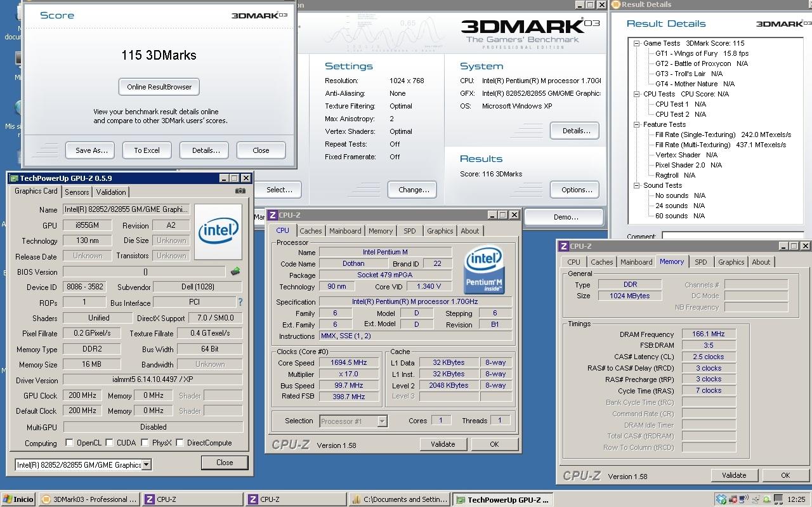Click the Device ID value 8086 - 3582
The image size is (812, 507).
87,287
